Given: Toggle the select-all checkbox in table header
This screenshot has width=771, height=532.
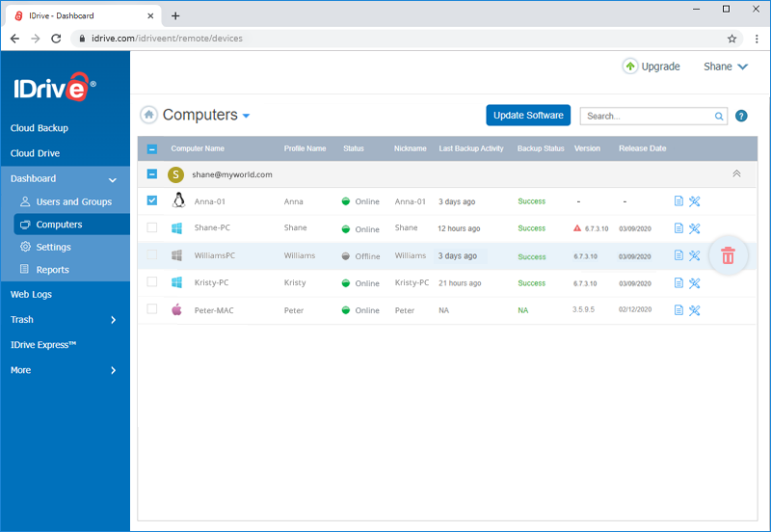Looking at the screenshot, I should (152, 149).
